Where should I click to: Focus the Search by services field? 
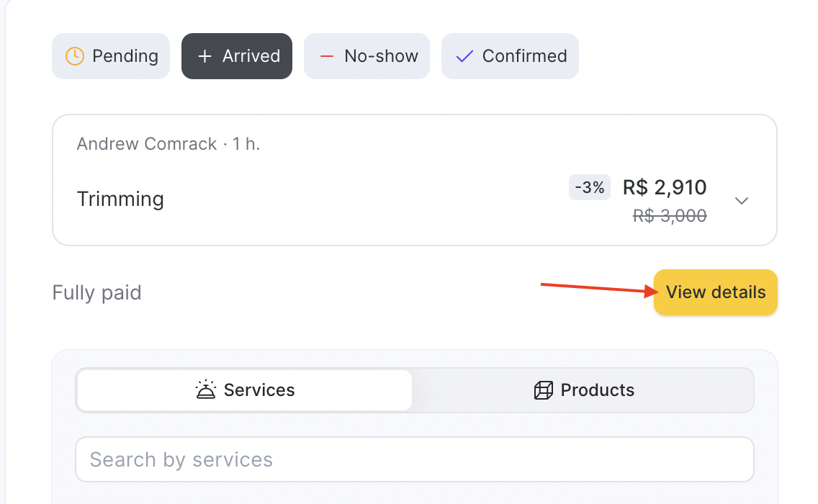(x=414, y=459)
